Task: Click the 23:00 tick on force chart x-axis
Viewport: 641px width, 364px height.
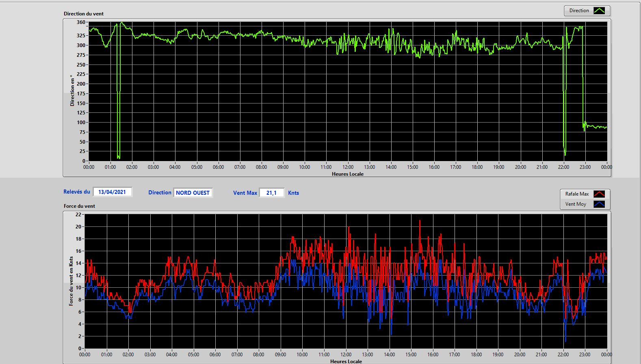Action: pyautogui.click(x=585, y=354)
